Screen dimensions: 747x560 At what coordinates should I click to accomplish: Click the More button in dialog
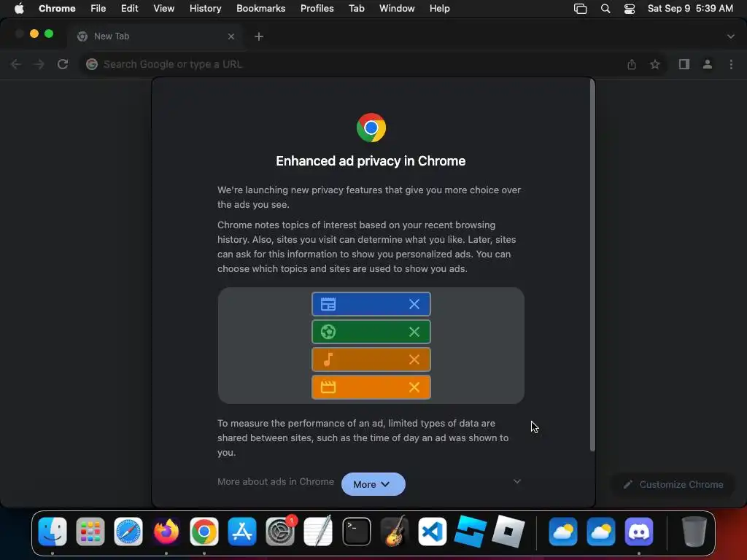pos(373,484)
